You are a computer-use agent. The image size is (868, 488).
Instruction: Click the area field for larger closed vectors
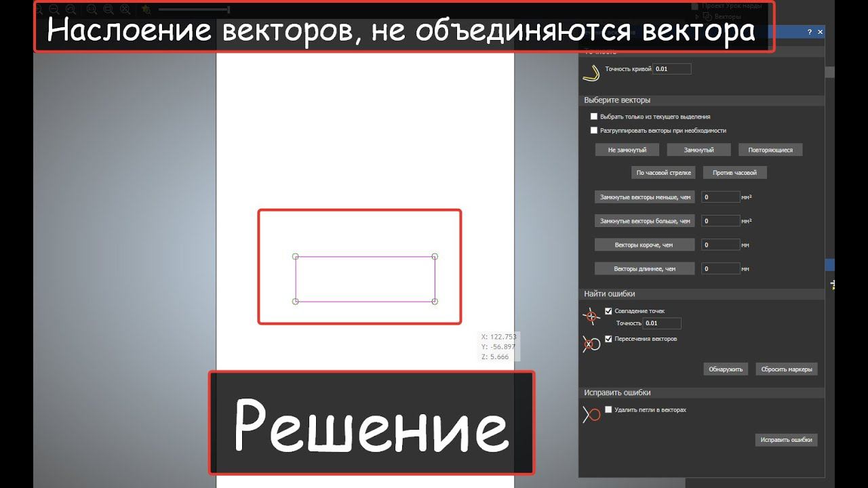coord(720,221)
